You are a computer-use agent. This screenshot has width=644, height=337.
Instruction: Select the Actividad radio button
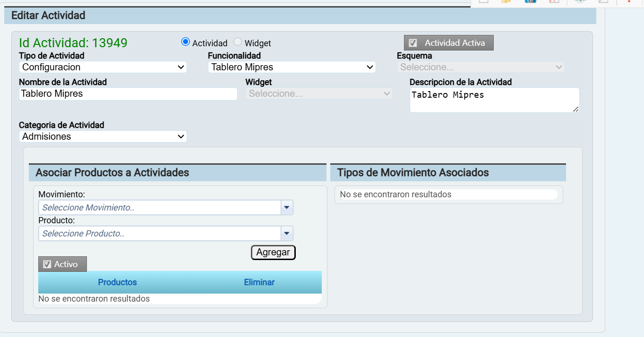click(186, 42)
